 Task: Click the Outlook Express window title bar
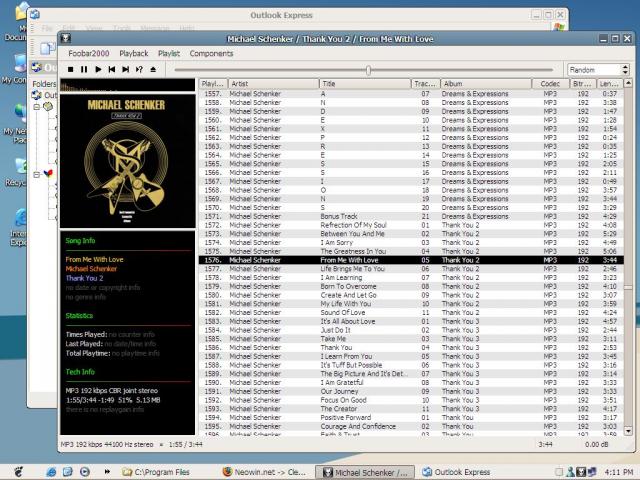[x=281, y=15]
